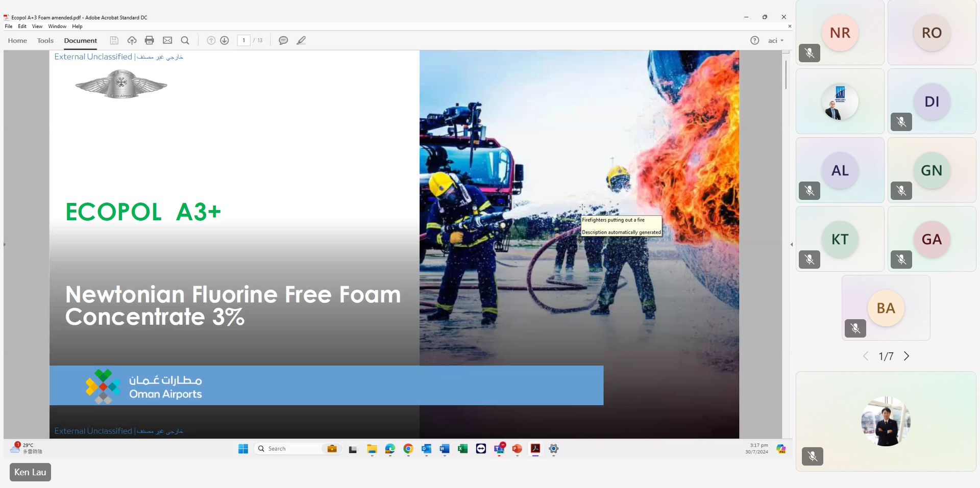Screen dimensions: 980x488
Task: Select the Document tab
Action: tap(81, 40)
